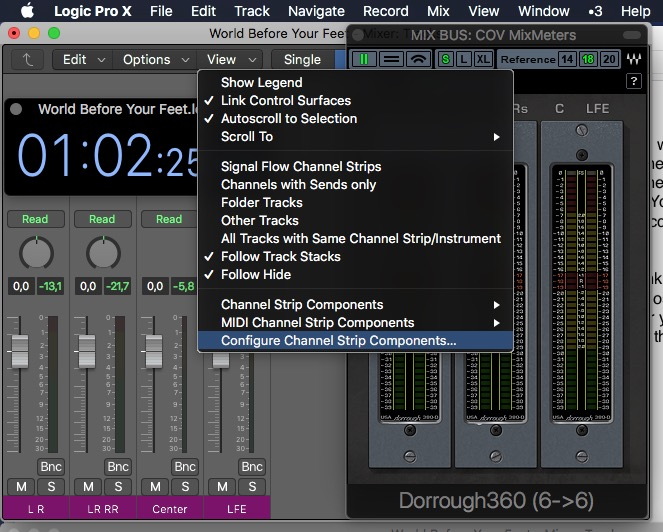
Task: Solo the Center channel
Action: click(185, 487)
